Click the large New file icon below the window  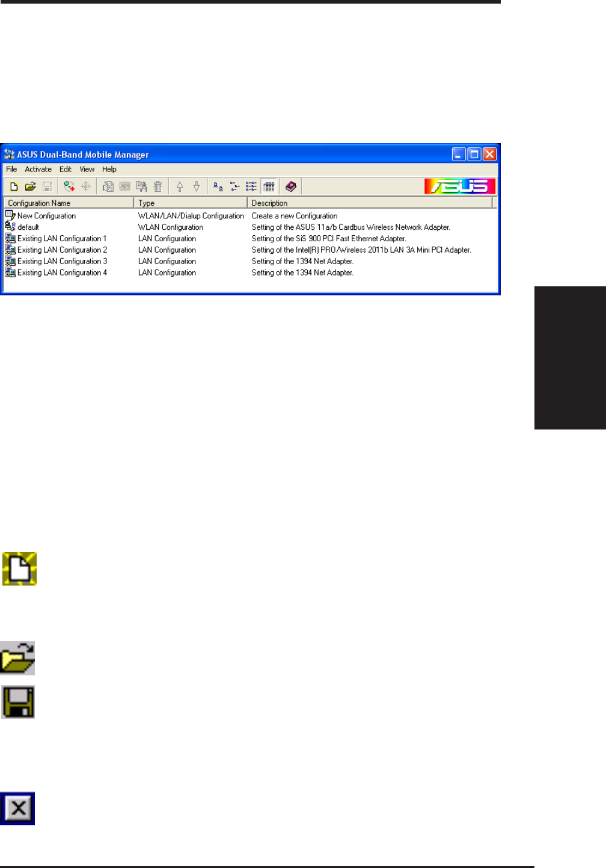19,569
